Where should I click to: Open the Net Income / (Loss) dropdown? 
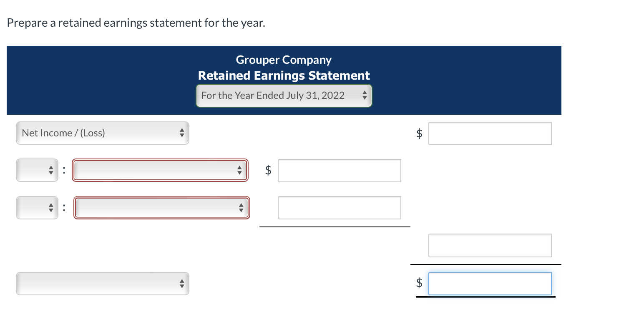tap(102, 133)
